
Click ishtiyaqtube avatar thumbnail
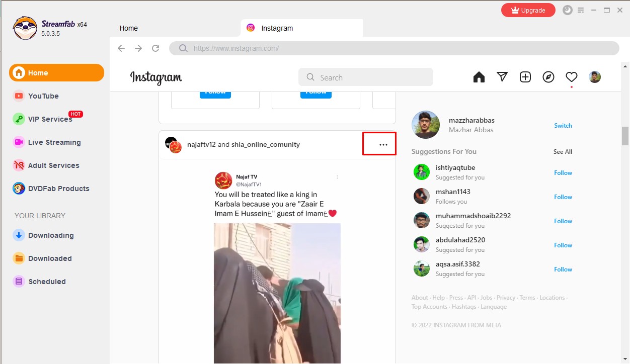(x=422, y=172)
